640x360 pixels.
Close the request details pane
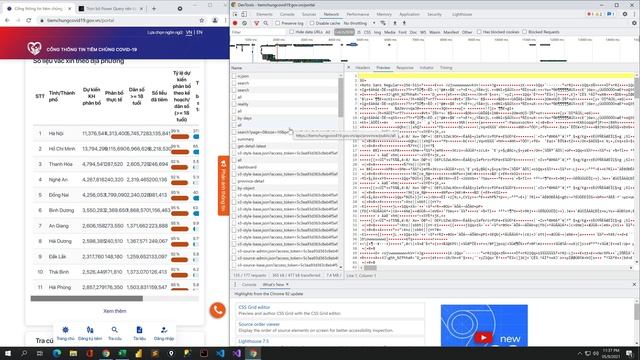click(349, 68)
